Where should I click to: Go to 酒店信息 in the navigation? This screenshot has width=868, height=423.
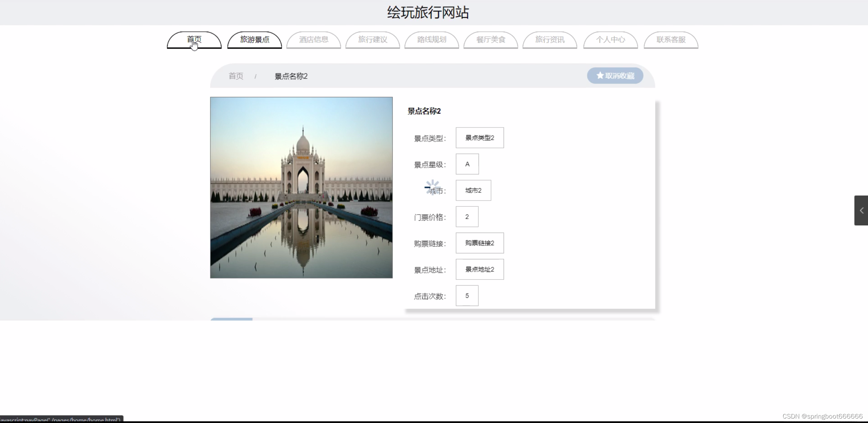pyautogui.click(x=314, y=40)
